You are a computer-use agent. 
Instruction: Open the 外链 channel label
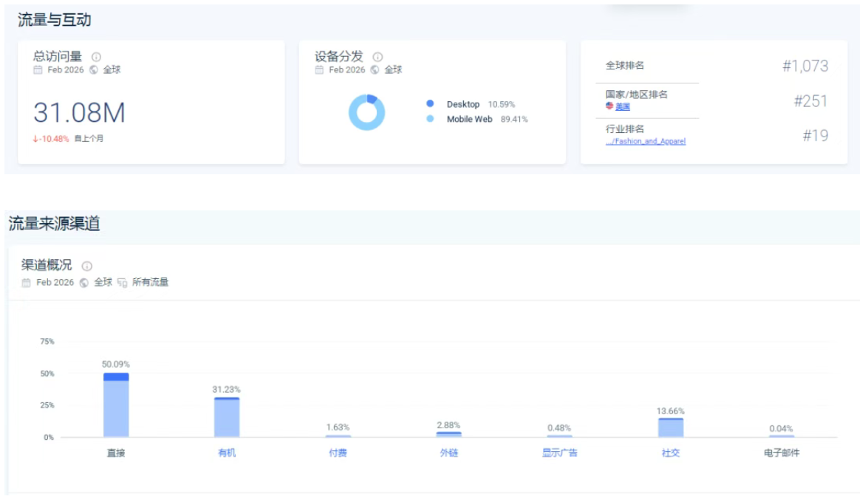(x=449, y=453)
